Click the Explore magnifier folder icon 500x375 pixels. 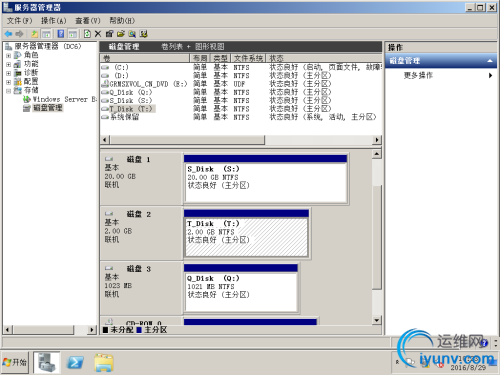click(132, 34)
